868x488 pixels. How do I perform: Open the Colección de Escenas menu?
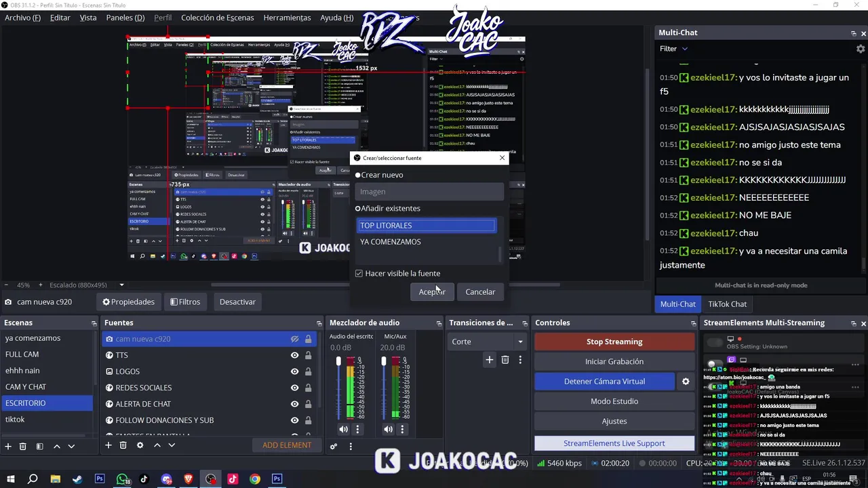tap(217, 18)
